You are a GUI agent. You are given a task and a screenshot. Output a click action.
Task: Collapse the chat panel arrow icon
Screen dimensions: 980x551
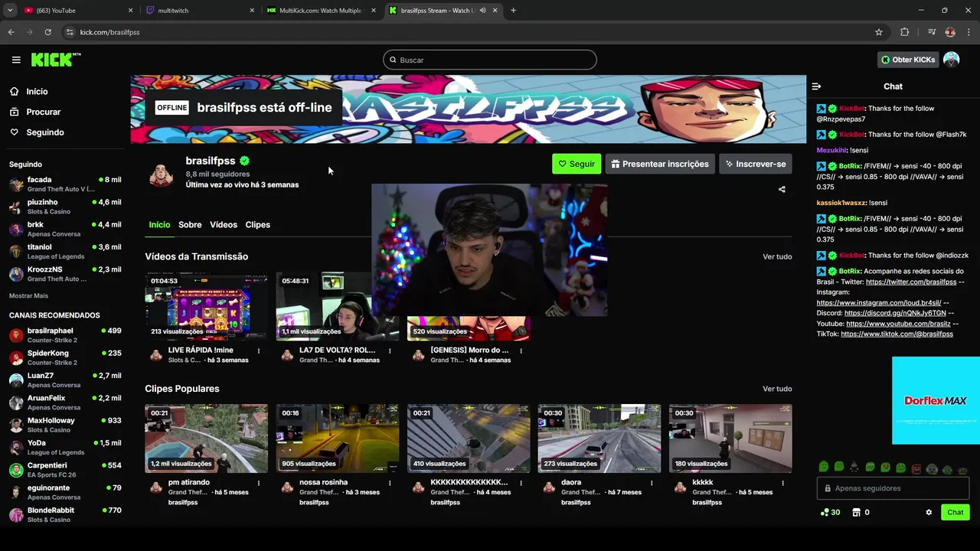tap(816, 86)
